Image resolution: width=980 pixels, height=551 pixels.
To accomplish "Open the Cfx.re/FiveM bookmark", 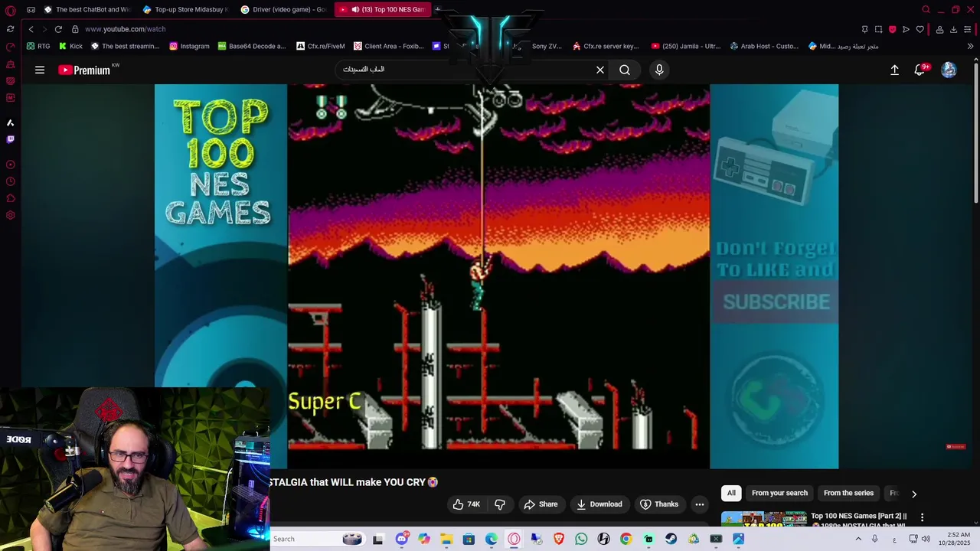I will click(320, 46).
